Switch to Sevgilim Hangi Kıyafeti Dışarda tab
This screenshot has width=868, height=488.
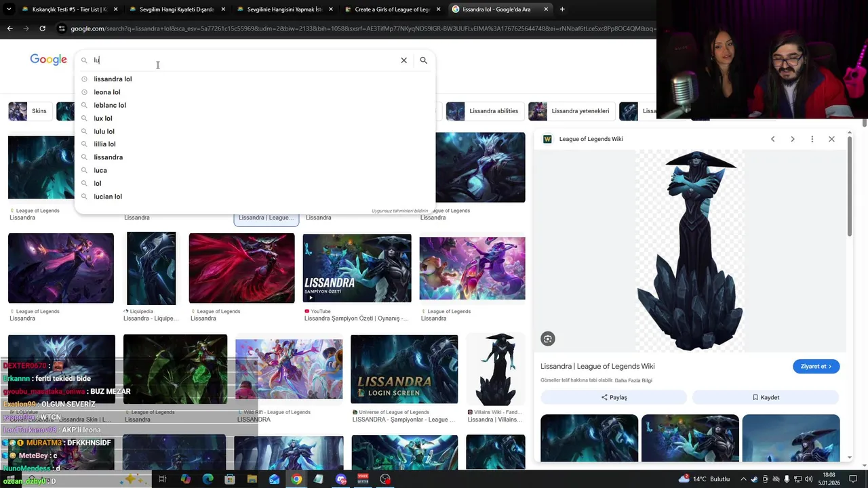(x=178, y=9)
